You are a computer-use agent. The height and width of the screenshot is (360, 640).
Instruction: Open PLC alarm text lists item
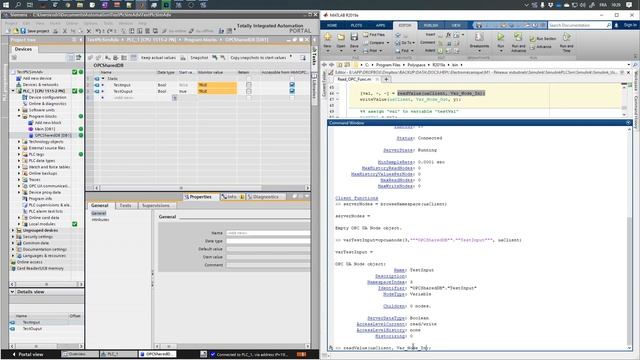(42, 211)
